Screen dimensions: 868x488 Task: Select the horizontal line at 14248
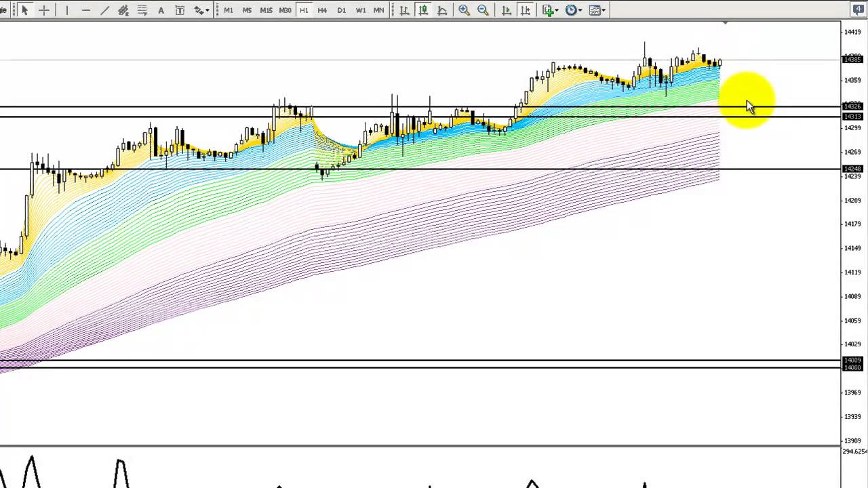coord(420,169)
